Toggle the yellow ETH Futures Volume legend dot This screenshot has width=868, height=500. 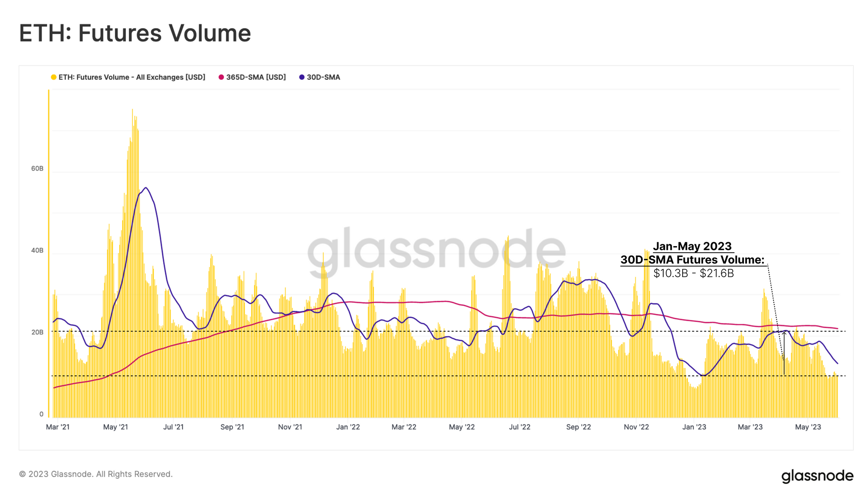point(54,77)
